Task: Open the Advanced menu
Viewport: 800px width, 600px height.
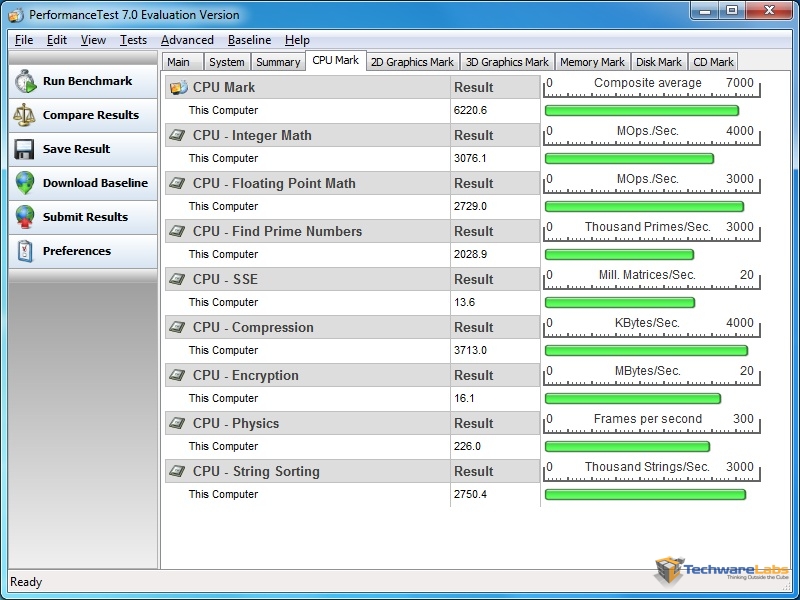Action: [x=187, y=40]
